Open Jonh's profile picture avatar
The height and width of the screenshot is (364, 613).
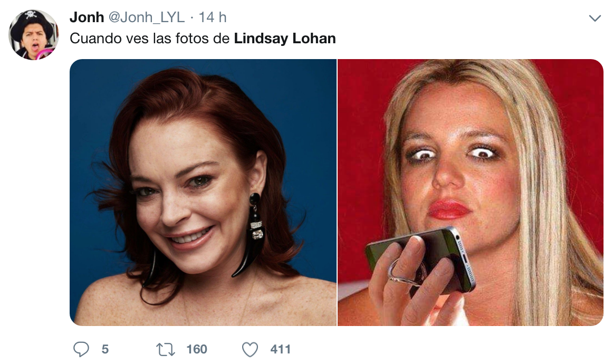[34, 35]
